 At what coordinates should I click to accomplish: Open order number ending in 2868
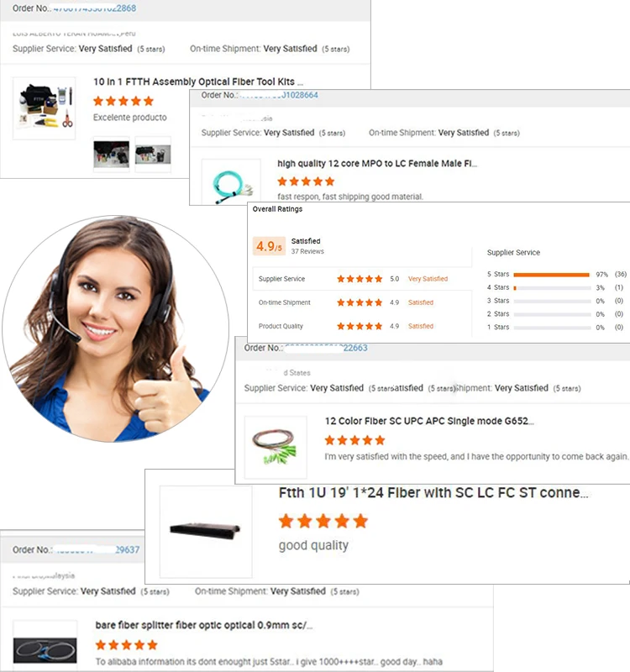click(x=94, y=8)
